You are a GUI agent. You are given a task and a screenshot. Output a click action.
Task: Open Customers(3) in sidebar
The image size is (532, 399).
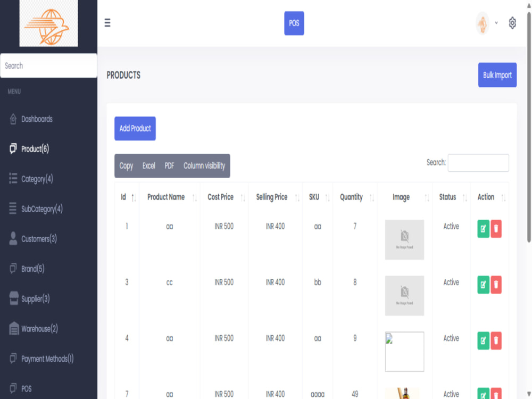(39, 239)
